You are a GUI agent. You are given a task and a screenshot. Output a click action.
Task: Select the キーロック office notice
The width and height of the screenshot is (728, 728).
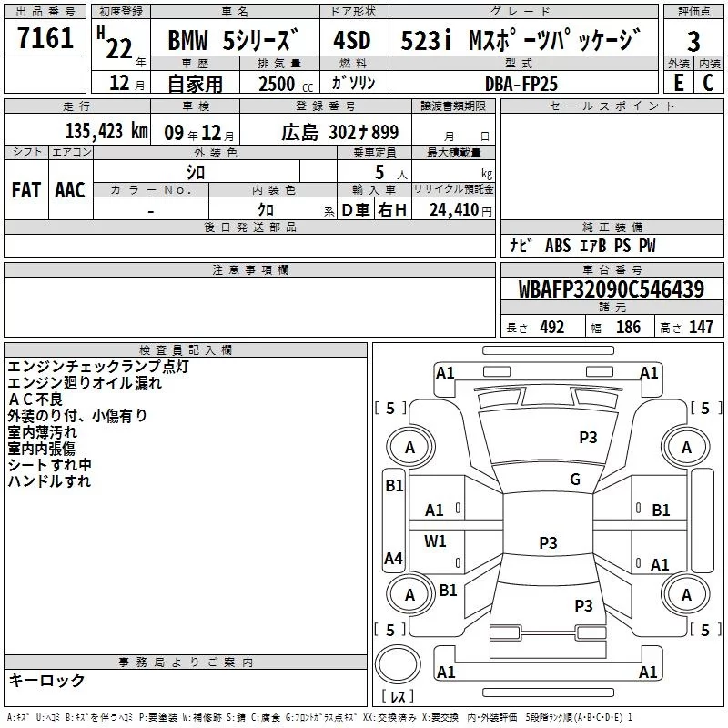[x=47, y=681]
